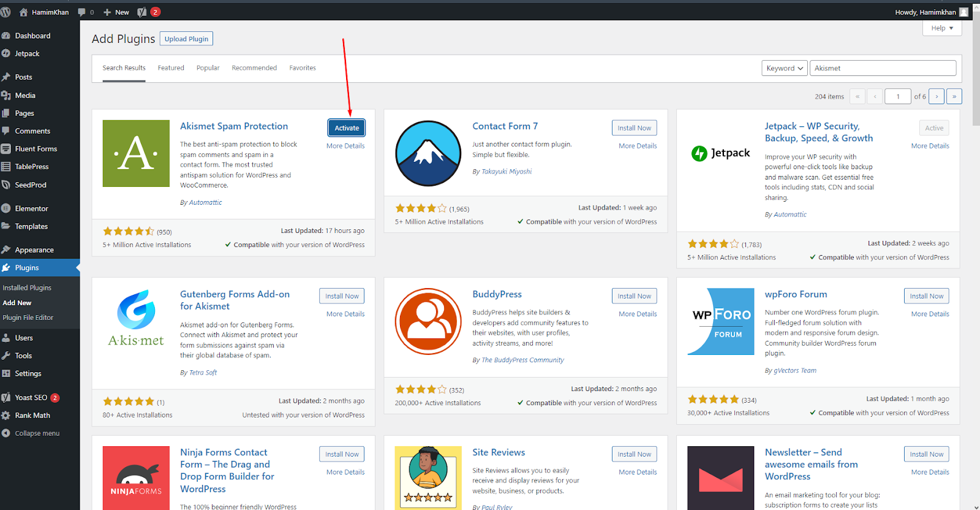Open the wpForo Forum title link
Screen dimensions: 980x510
tap(796, 294)
